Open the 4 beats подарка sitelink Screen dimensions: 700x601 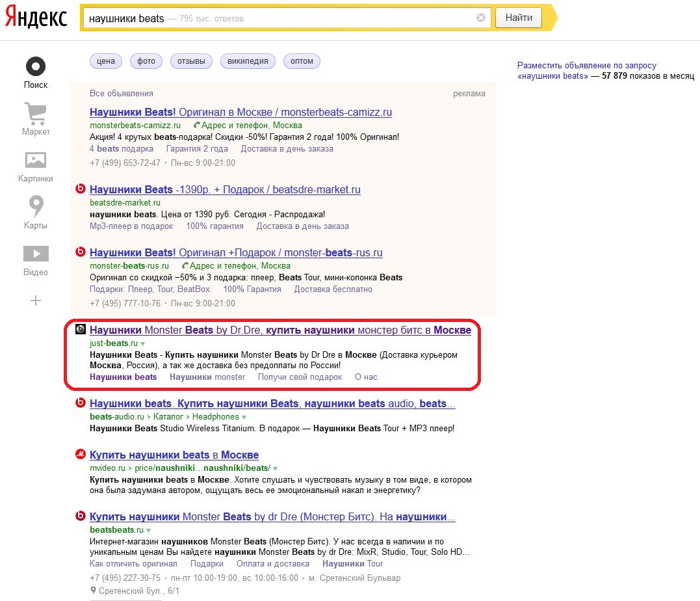coord(122,149)
